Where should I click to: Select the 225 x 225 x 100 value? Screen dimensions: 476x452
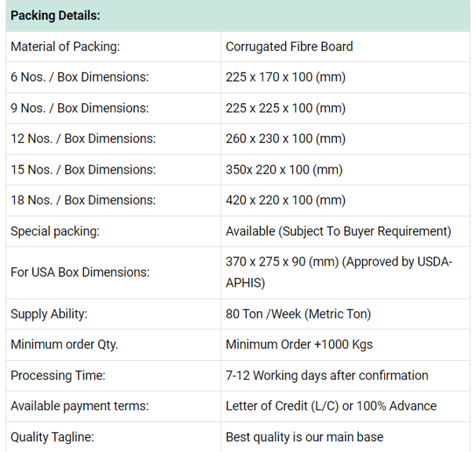point(285,108)
